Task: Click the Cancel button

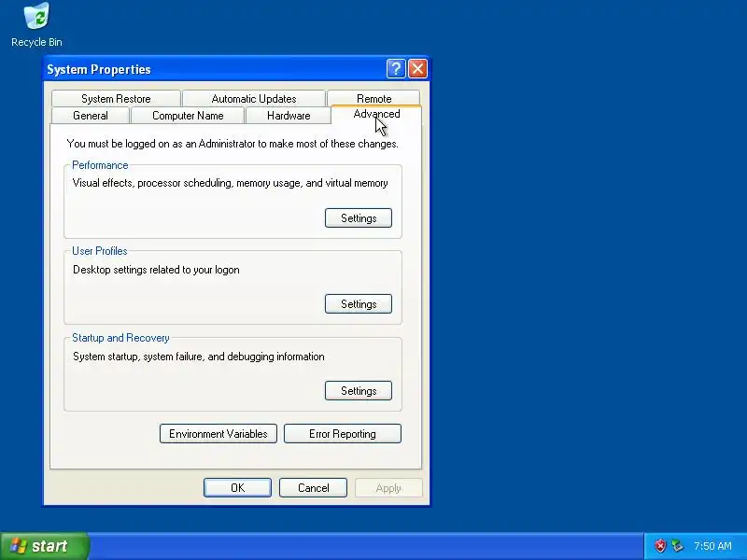Action: pyautogui.click(x=313, y=487)
